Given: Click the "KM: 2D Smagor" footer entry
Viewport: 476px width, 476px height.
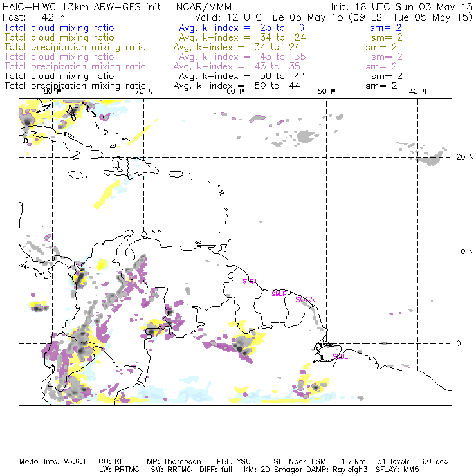Looking at the screenshot, I should point(273,470).
